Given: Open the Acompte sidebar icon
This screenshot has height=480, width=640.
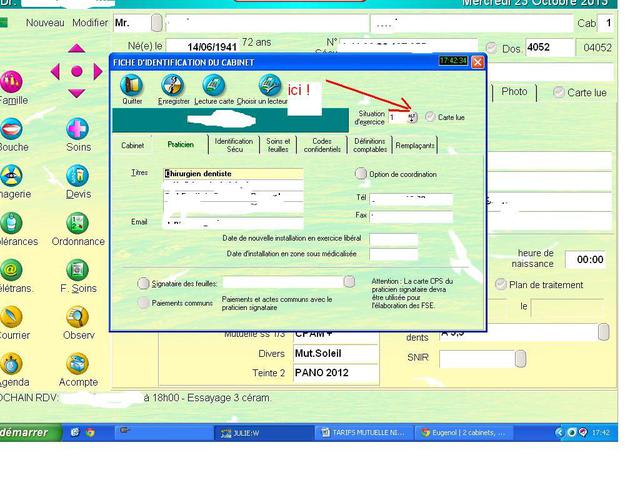Looking at the screenshot, I should pos(78,364).
